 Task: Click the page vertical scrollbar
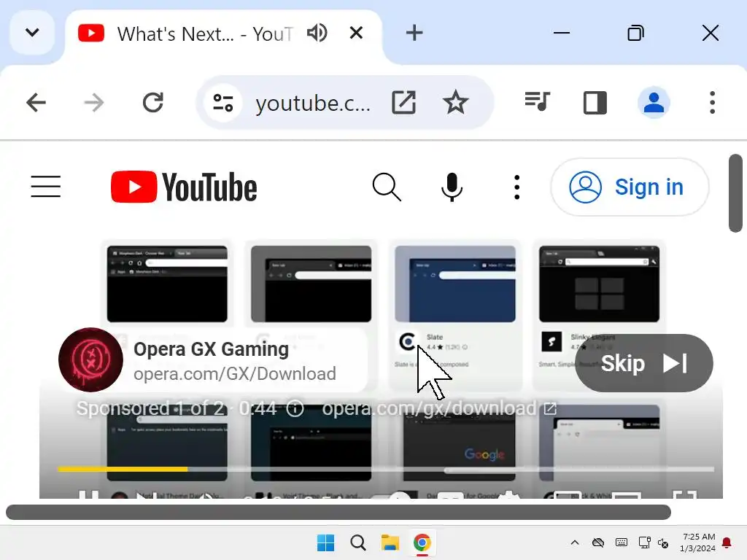tap(735, 193)
